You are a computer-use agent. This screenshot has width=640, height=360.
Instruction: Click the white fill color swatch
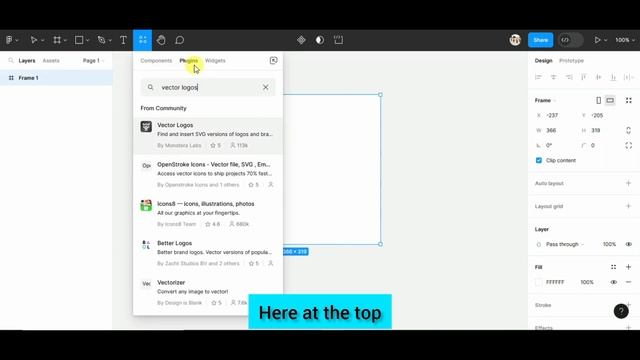pyautogui.click(x=539, y=282)
